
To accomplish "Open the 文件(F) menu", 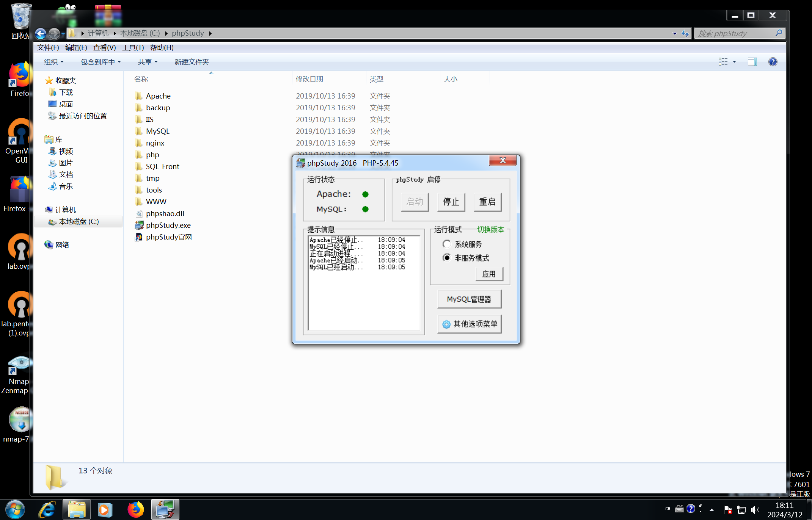I will click(48, 47).
